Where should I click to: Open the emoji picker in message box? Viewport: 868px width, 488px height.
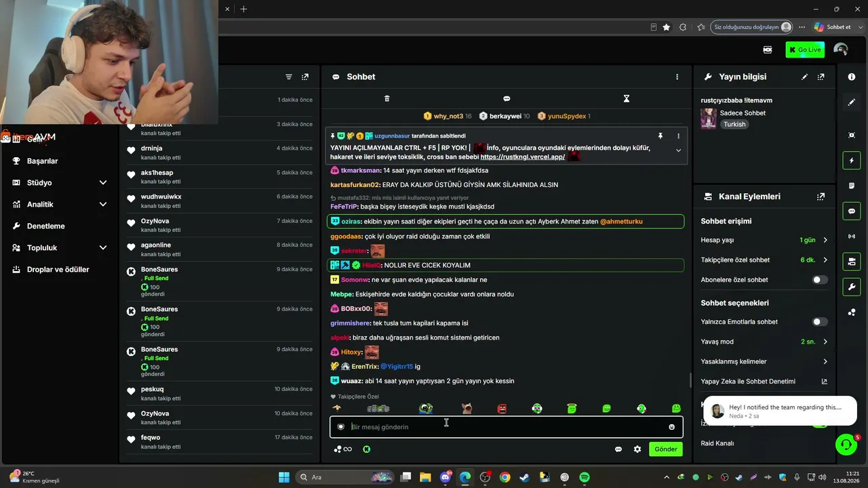[x=672, y=427]
